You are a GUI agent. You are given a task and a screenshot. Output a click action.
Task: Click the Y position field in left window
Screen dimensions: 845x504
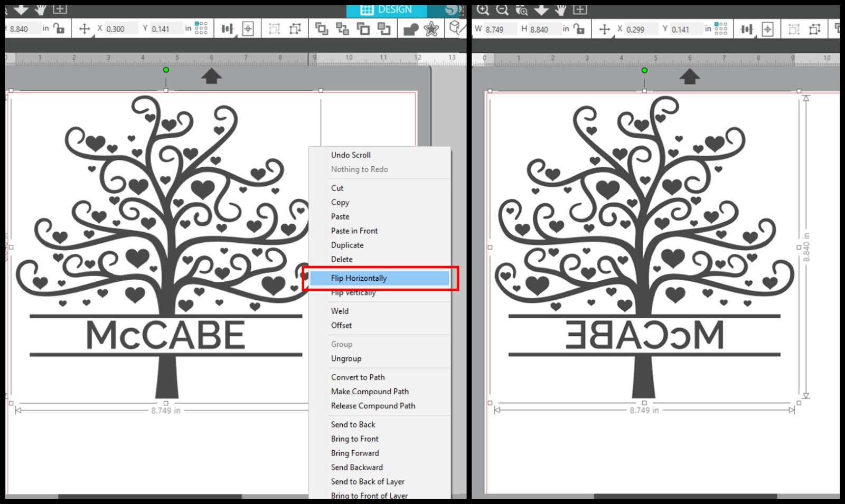(x=166, y=29)
